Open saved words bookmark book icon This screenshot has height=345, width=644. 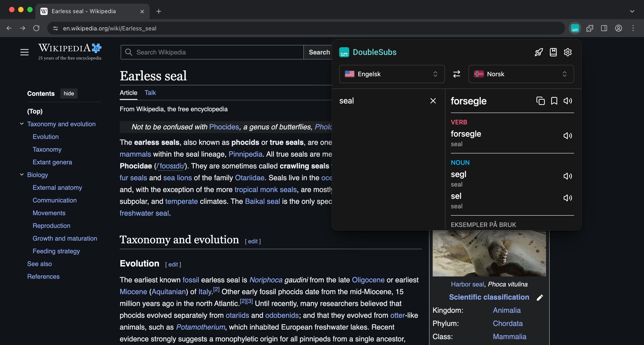pyautogui.click(x=553, y=52)
